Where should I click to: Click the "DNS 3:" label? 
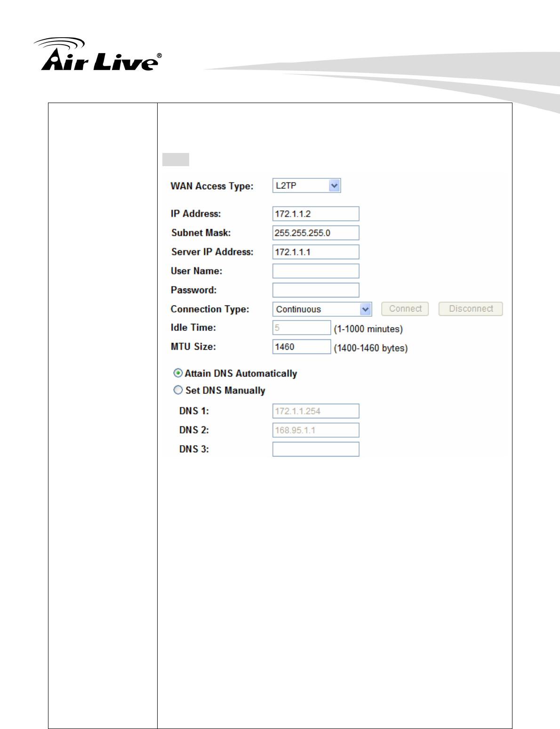(194, 449)
